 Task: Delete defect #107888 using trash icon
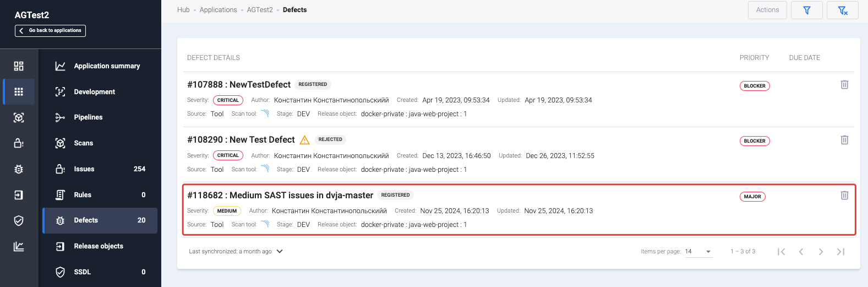844,85
